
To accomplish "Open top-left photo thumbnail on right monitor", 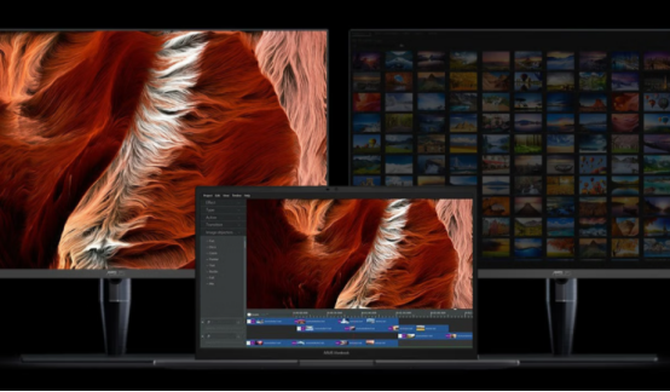I will (367, 60).
